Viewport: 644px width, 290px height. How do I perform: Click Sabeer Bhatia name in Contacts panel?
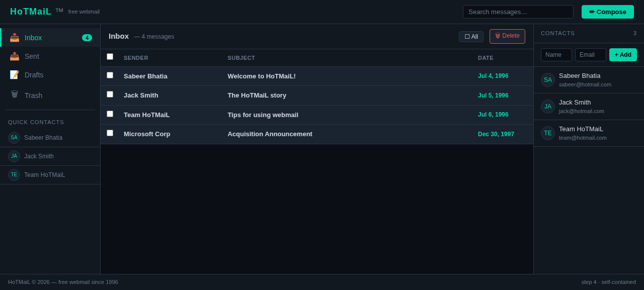580,76
